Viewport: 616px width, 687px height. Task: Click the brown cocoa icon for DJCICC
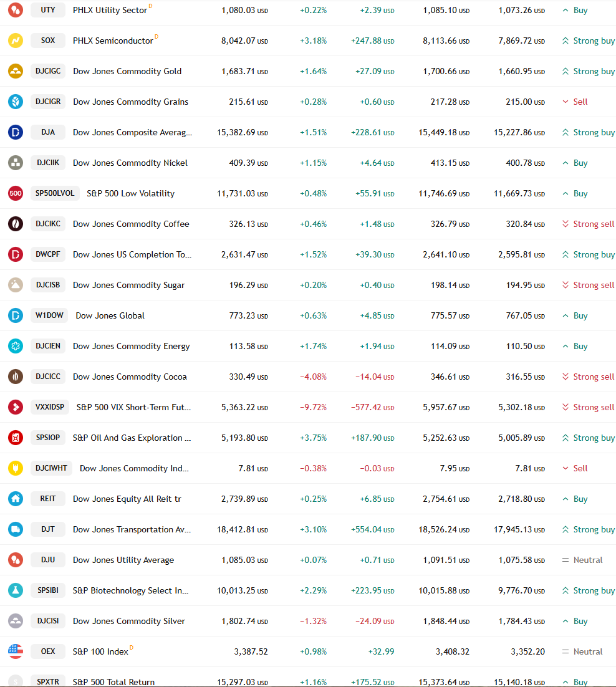16,377
